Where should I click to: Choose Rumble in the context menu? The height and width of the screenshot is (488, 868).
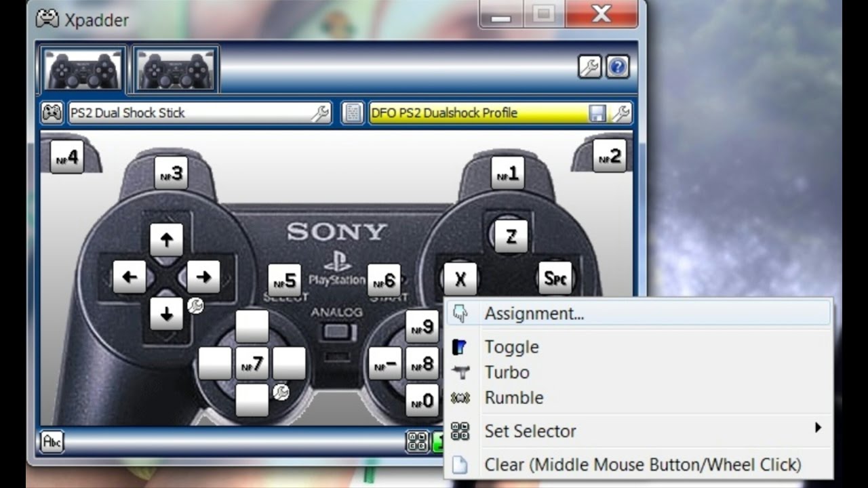tap(638, 398)
